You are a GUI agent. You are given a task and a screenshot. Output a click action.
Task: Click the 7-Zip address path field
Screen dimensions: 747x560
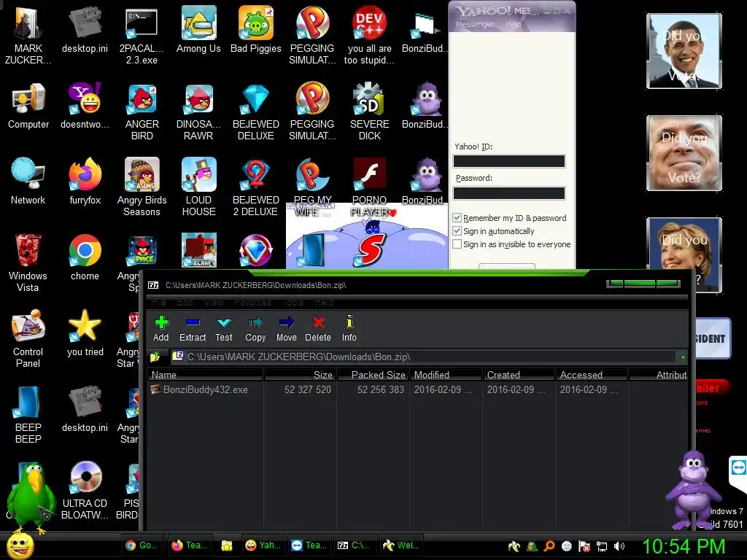click(424, 357)
